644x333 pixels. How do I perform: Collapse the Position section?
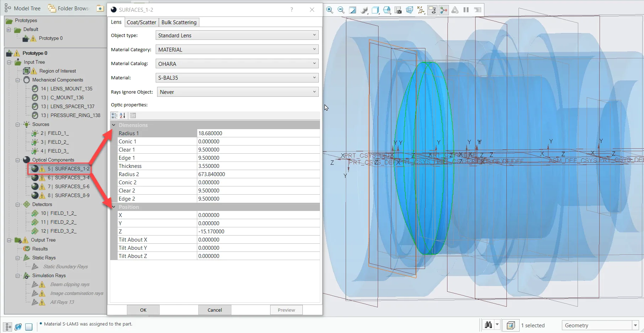click(x=114, y=207)
